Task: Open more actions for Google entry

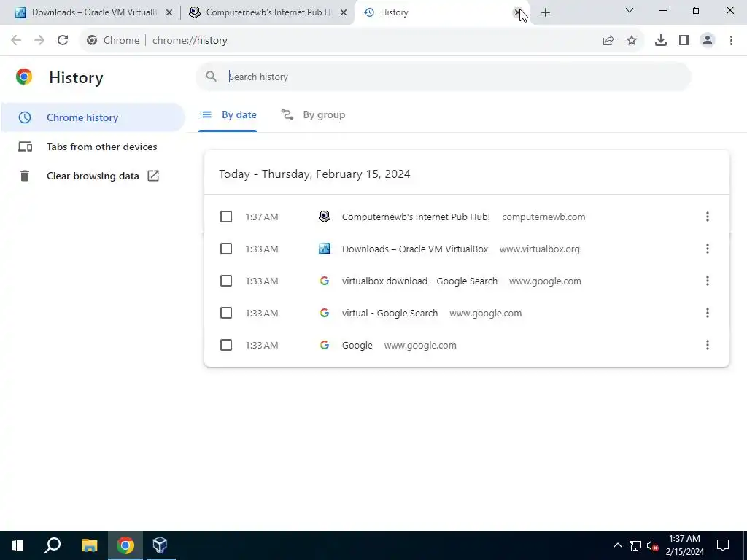Action: (x=708, y=345)
